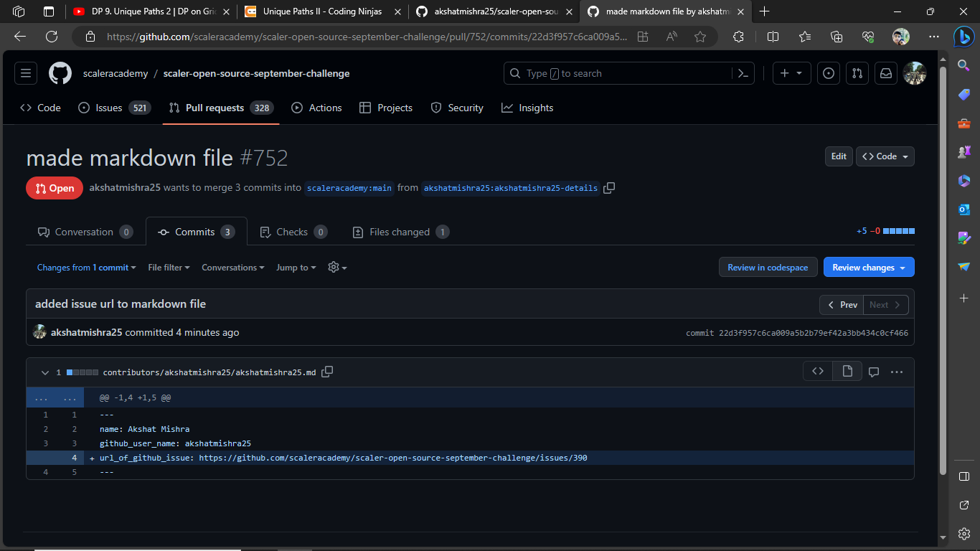Open the pull requests icon in the header
The width and height of the screenshot is (980, 551).
[857, 72]
